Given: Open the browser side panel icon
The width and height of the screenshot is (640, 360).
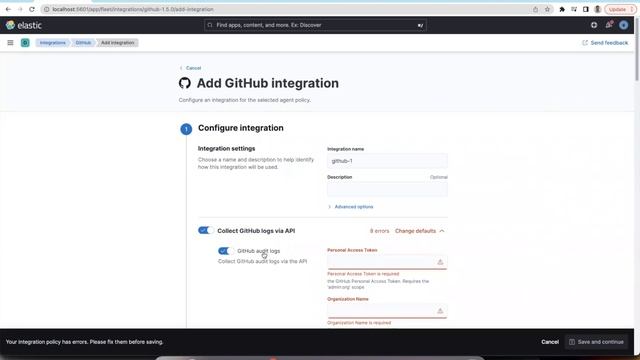Looking at the screenshot, I should tap(586, 9).
